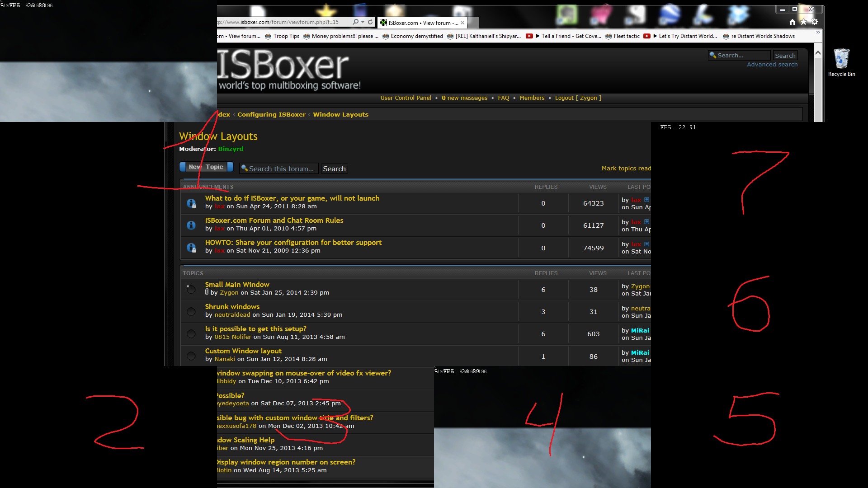The width and height of the screenshot is (868, 488).
Task: Click topic status icon beside Shrunk windows
Action: (191, 312)
